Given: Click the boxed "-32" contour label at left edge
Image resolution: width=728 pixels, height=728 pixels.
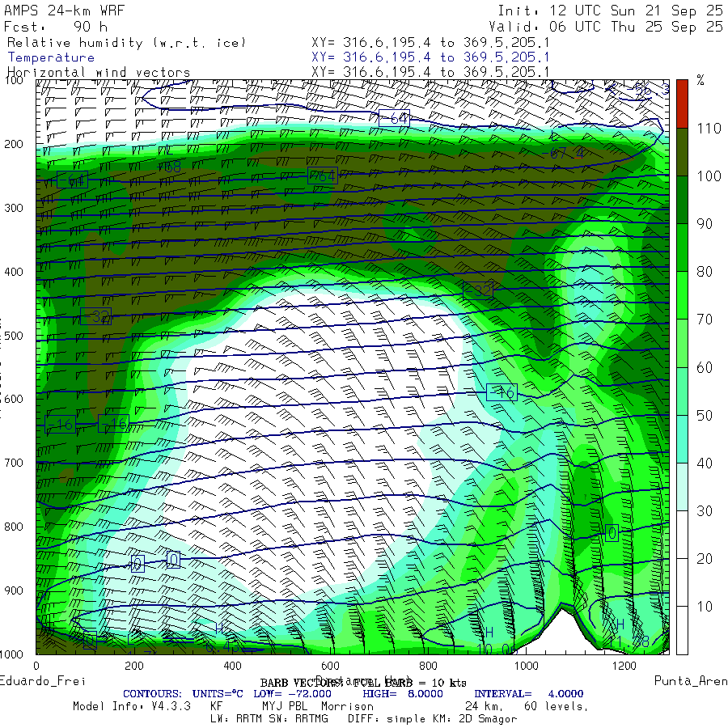Looking at the screenshot, I should click(x=95, y=316).
